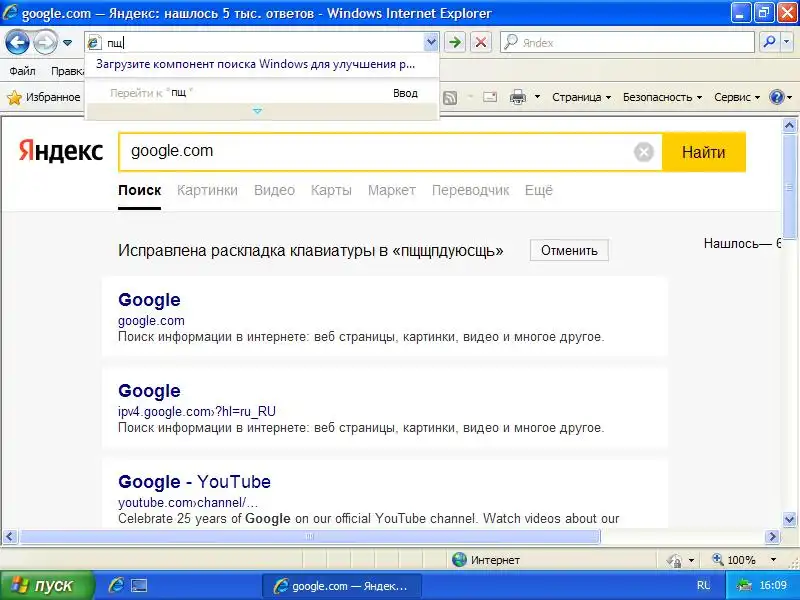Open the Google - YouTube result link
This screenshot has height=600, width=800.
pyautogui.click(x=194, y=482)
